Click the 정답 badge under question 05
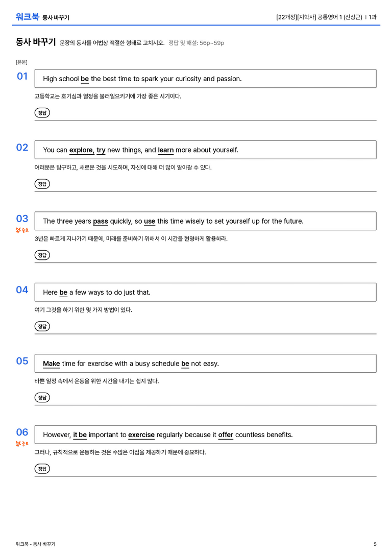The width and height of the screenshot is (392, 555). [42, 397]
